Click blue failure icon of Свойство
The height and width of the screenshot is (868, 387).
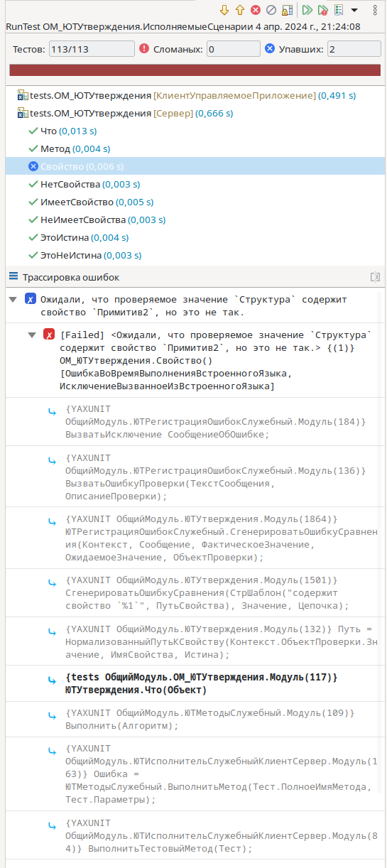[x=33, y=166]
